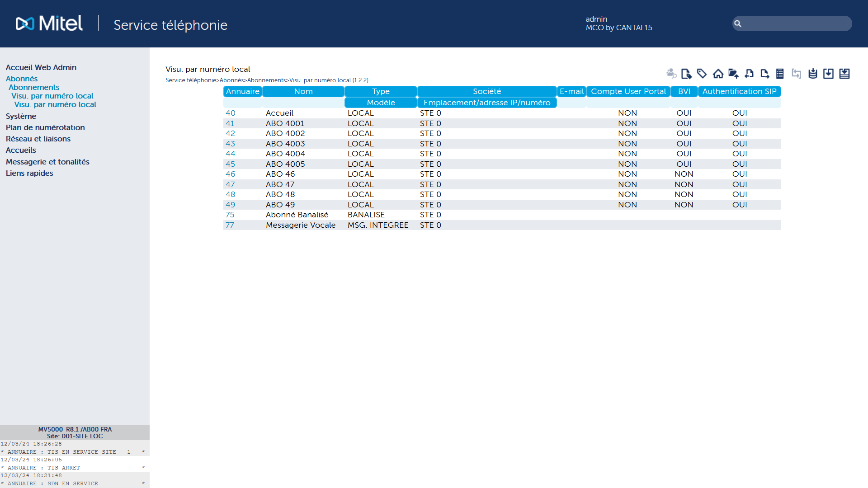Click the Mitel logo
This screenshot has height=488, width=868.
(x=49, y=23)
